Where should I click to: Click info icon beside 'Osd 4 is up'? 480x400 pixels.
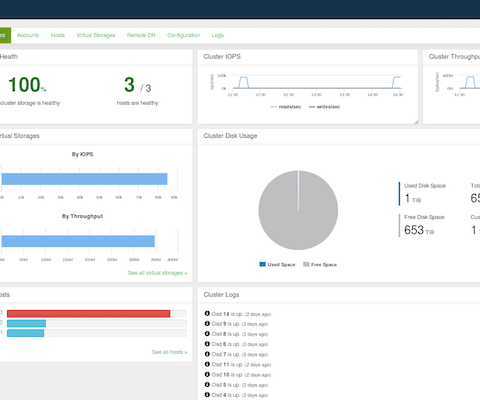[x=207, y=395]
